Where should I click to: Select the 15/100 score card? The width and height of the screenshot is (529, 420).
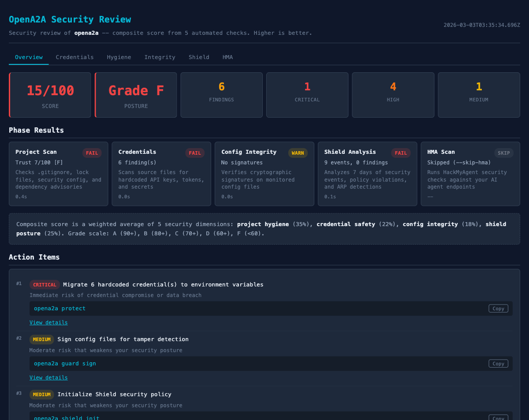pos(50,95)
